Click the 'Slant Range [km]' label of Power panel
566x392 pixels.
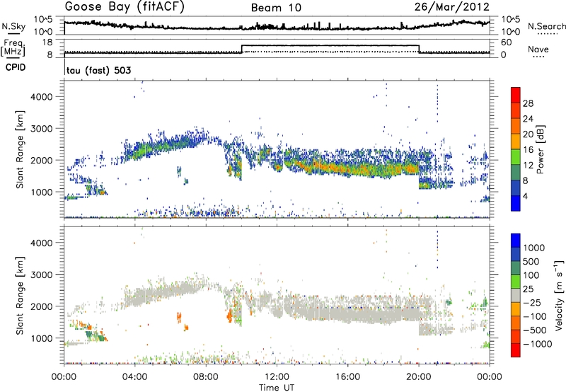pyautogui.click(x=20, y=149)
